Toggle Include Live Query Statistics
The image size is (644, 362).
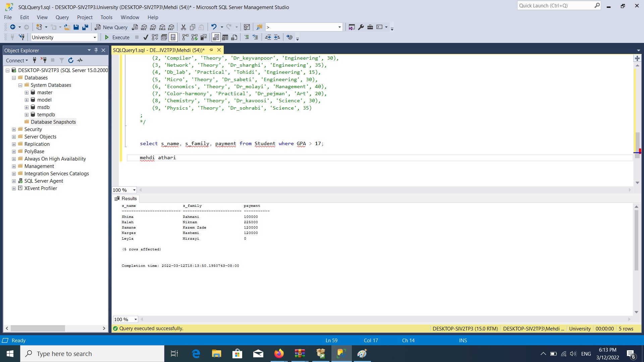coord(195,37)
